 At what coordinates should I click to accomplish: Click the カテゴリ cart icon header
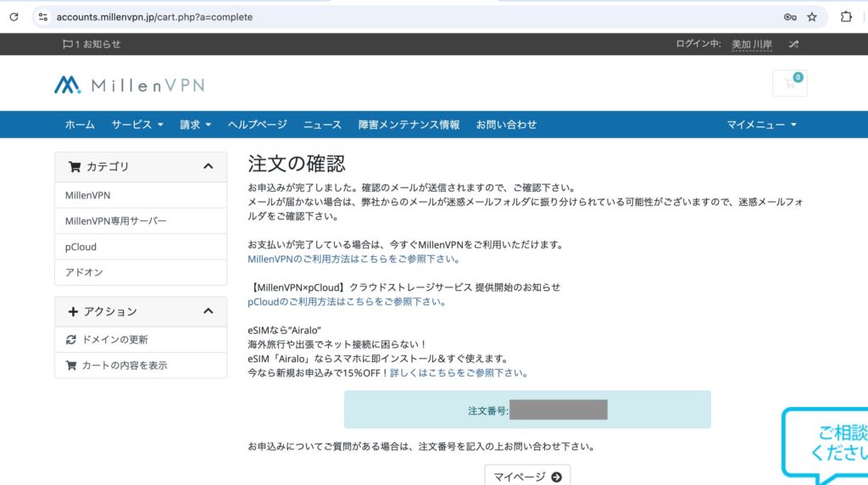pyautogui.click(x=75, y=167)
